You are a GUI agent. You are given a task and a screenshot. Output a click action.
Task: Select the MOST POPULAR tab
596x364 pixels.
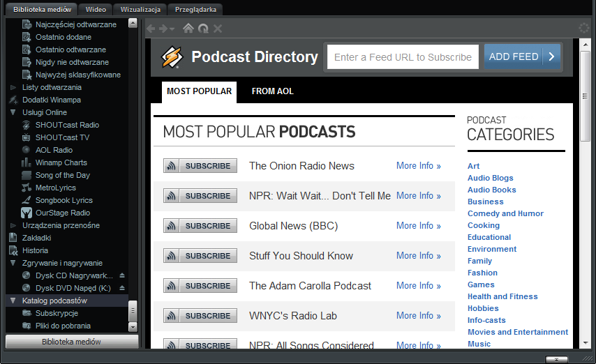point(199,91)
